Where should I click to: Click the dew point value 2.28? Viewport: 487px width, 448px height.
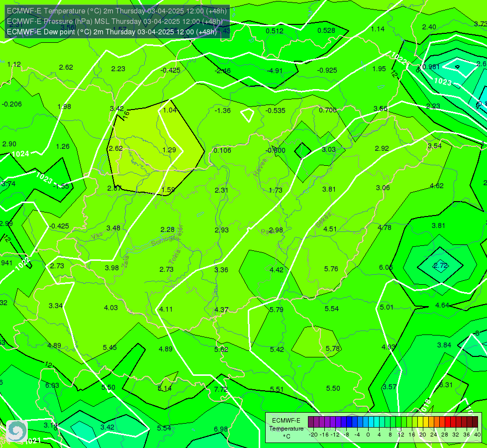click(x=168, y=230)
